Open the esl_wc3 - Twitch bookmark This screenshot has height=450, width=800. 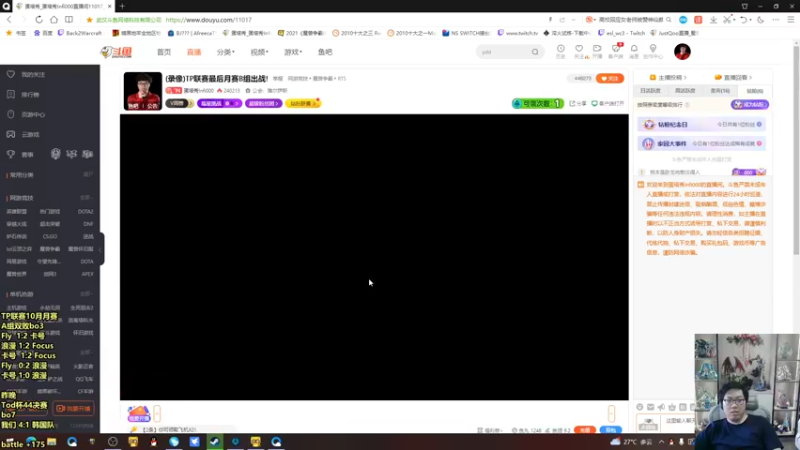click(622, 33)
